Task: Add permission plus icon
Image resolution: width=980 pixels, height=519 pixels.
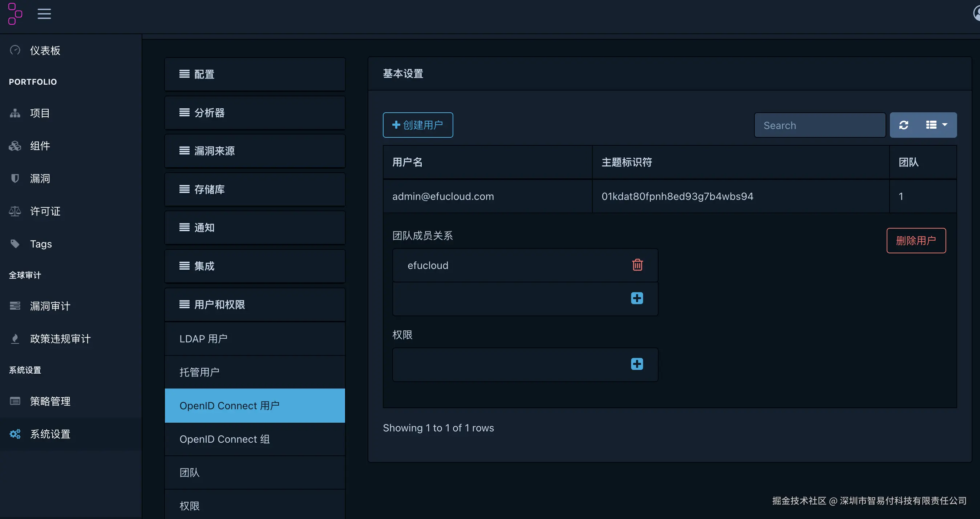Action: (x=637, y=364)
